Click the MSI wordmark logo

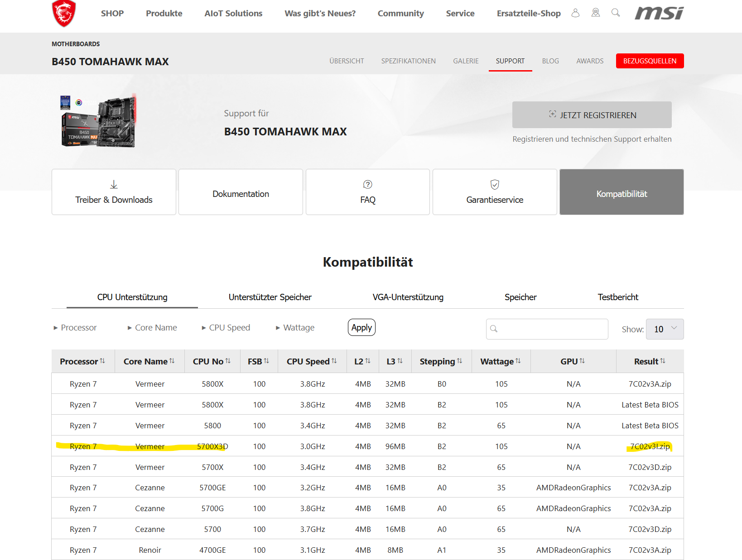pos(659,13)
